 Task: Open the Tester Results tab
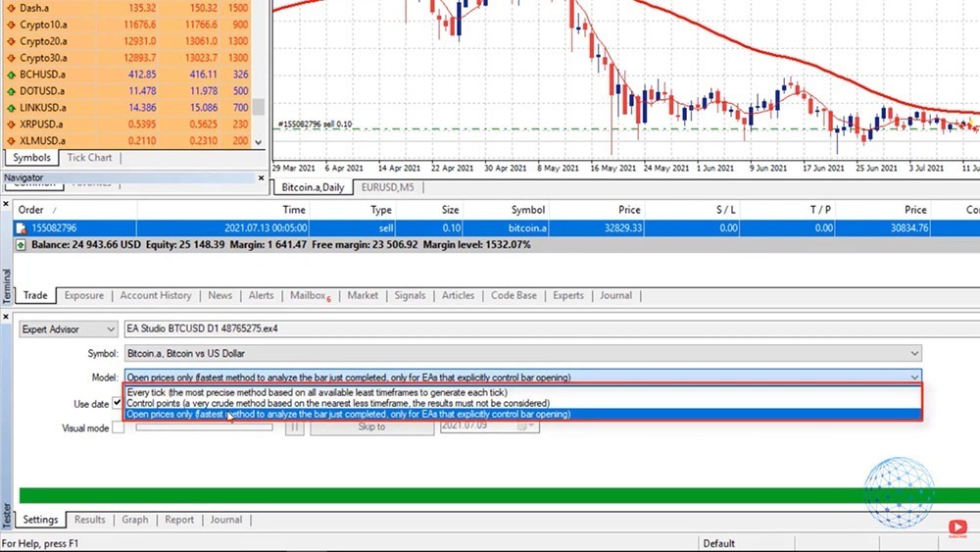click(89, 520)
